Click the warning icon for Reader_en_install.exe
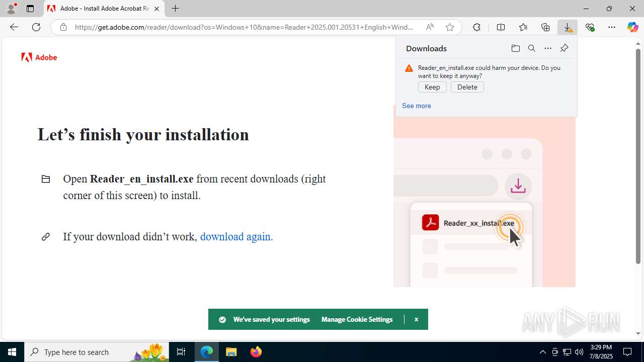Screen dimensions: 644x362 click(409, 68)
